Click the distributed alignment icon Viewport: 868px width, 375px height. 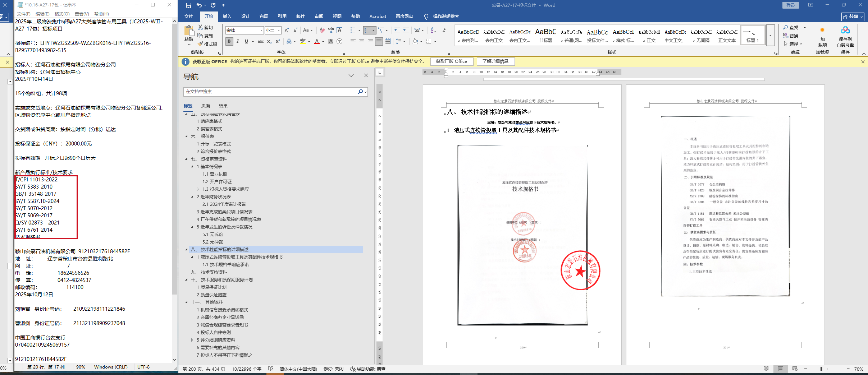click(388, 42)
